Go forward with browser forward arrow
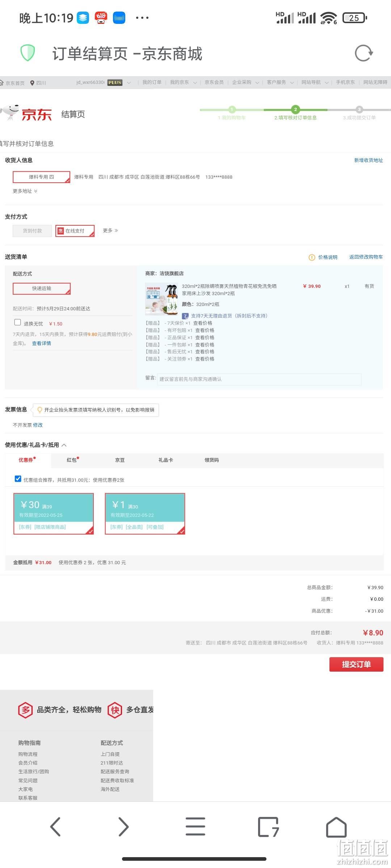Screen dimensions: 391x868 click(123, 827)
